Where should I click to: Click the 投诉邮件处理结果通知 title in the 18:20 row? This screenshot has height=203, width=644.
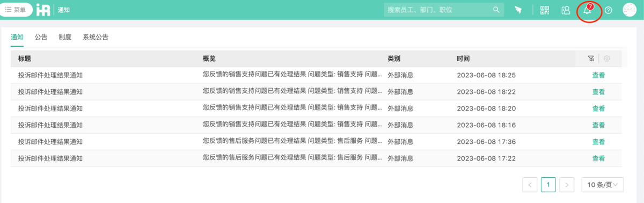point(50,108)
